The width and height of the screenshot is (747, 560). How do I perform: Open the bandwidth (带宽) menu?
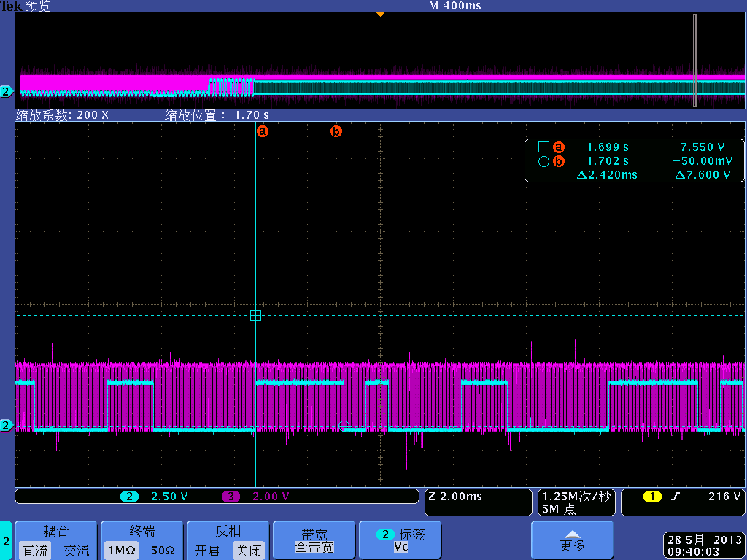pos(314,540)
